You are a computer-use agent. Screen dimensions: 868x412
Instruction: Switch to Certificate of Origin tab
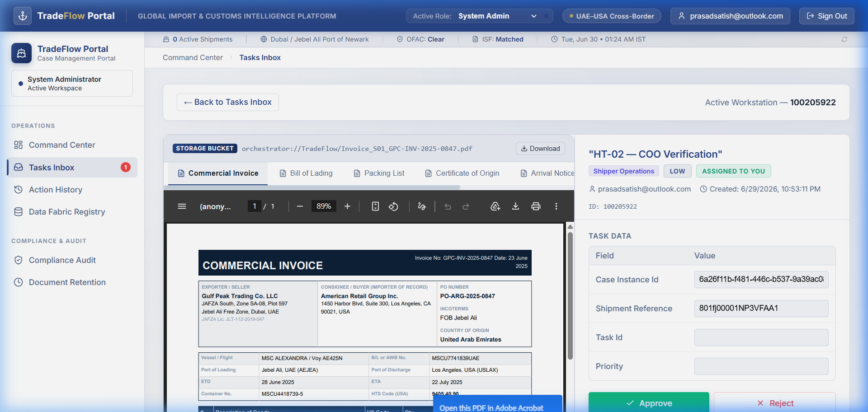pos(462,173)
